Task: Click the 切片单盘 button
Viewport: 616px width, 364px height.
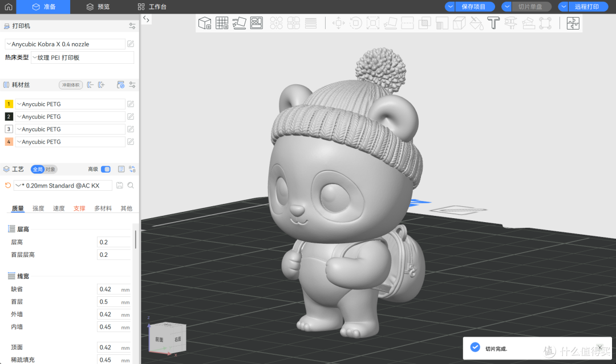Action: [531, 7]
